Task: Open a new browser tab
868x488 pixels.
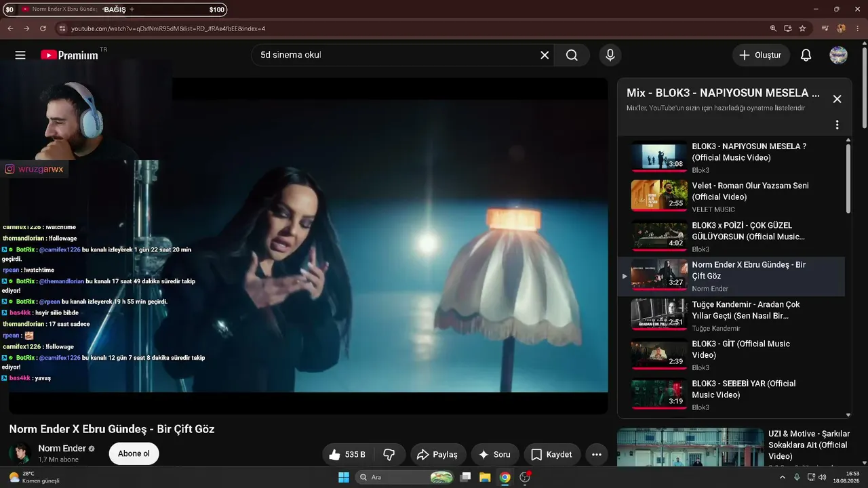Action: [x=132, y=9]
